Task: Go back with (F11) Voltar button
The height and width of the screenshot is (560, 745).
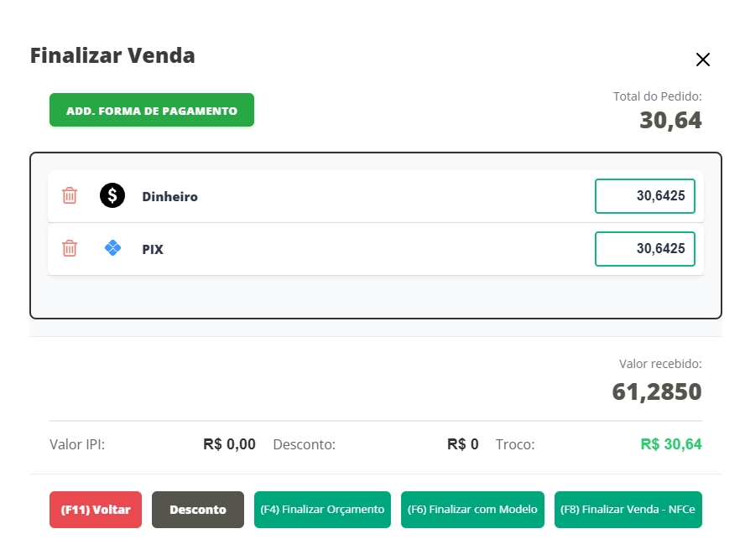Action: (96, 510)
